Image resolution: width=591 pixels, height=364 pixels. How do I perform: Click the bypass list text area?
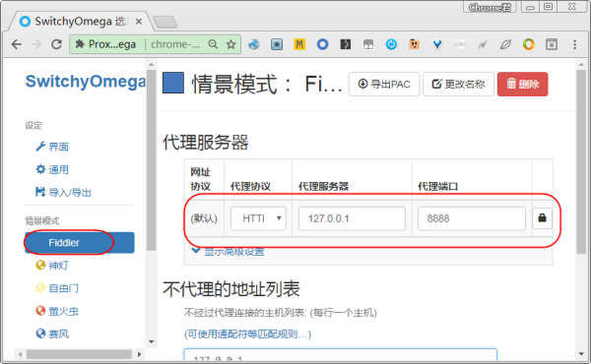[341, 356]
